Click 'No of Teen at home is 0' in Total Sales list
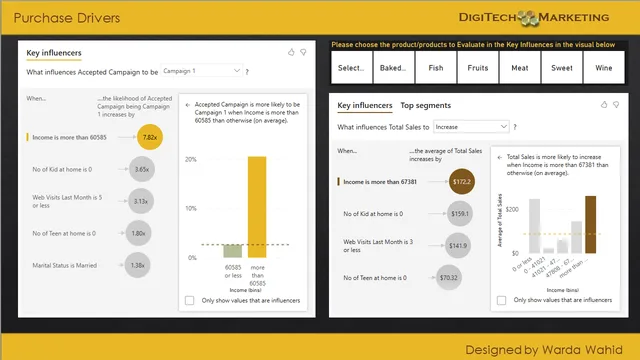640x360 pixels. 375,278
